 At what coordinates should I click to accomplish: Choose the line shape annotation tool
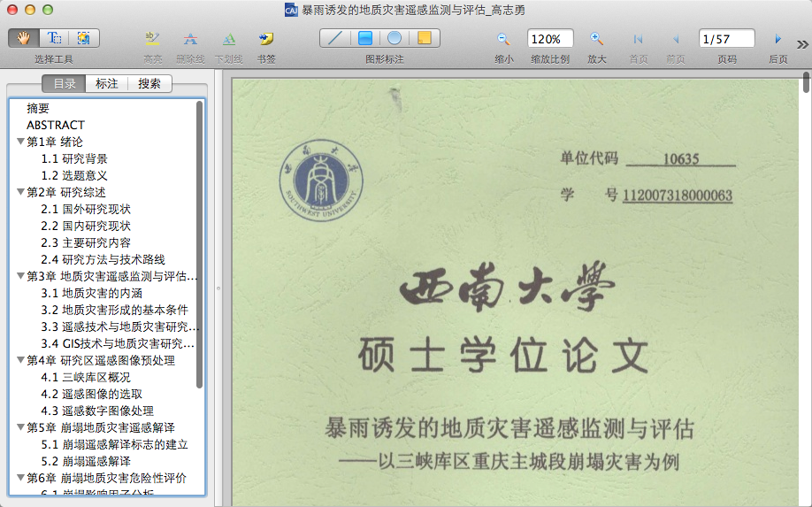(335, 39)
